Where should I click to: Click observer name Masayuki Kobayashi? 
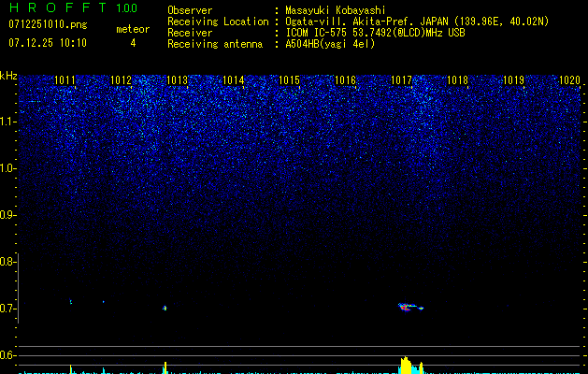pyautogui.click(x=336, y=10)
